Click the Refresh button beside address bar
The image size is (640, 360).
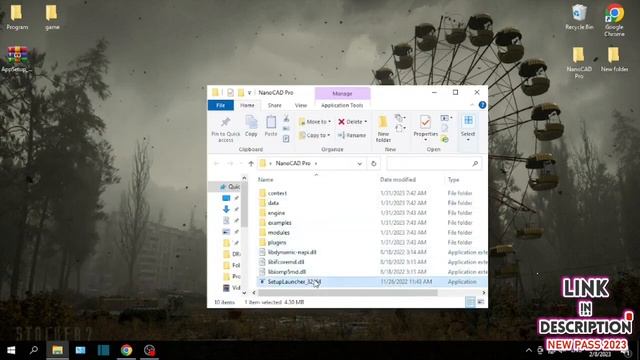point(373,164)
